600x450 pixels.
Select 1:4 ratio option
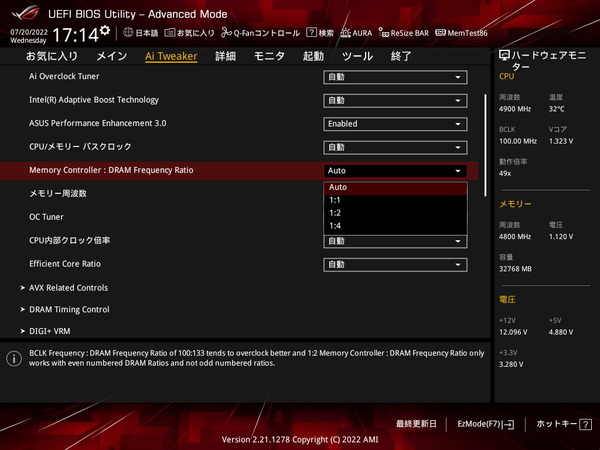395,226
